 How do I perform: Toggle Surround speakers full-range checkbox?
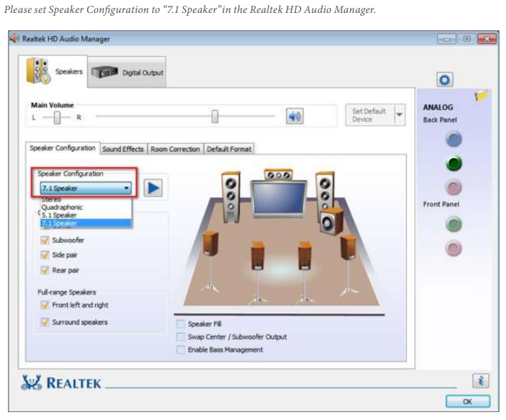(x=45, y=322)
